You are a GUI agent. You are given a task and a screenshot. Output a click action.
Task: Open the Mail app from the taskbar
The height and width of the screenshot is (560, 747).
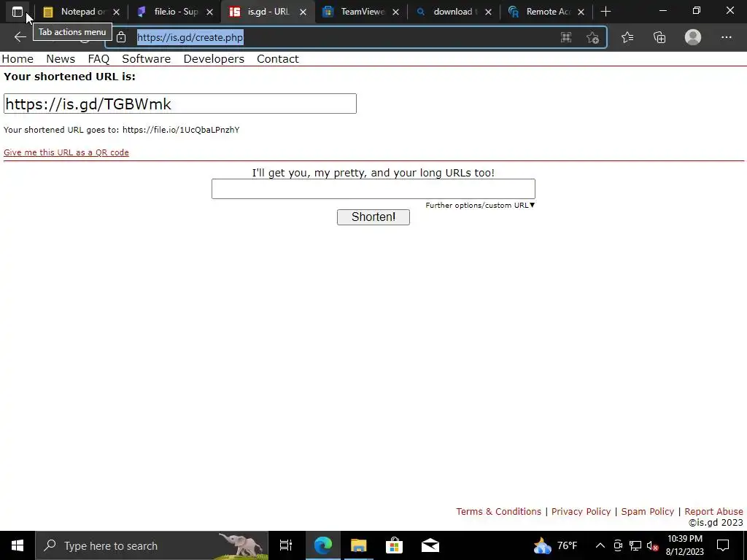430,545
